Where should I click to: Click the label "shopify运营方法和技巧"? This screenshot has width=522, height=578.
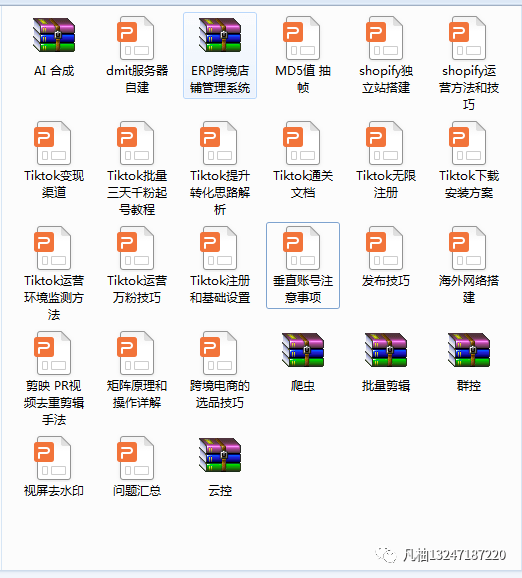click(469, 88)
